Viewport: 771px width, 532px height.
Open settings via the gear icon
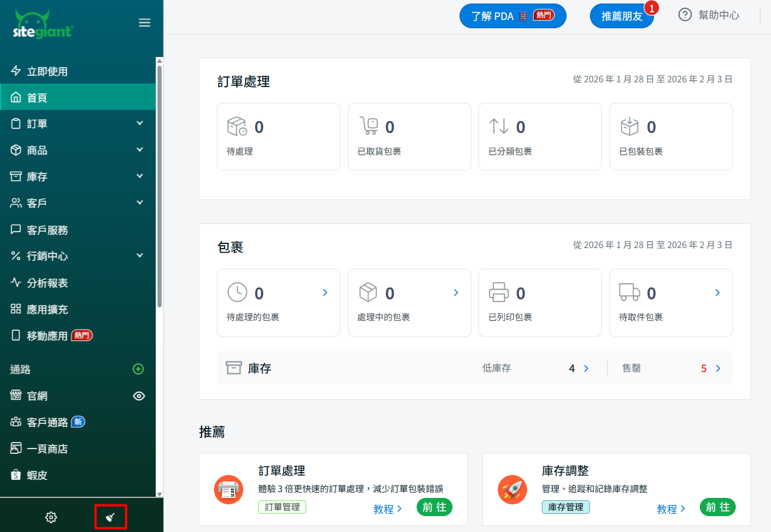tap(51, 517)
